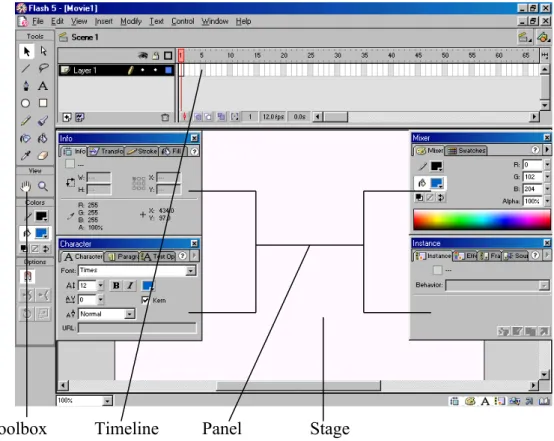
Task: Delete layer with trash icon
Action: (x=165, y=118)
